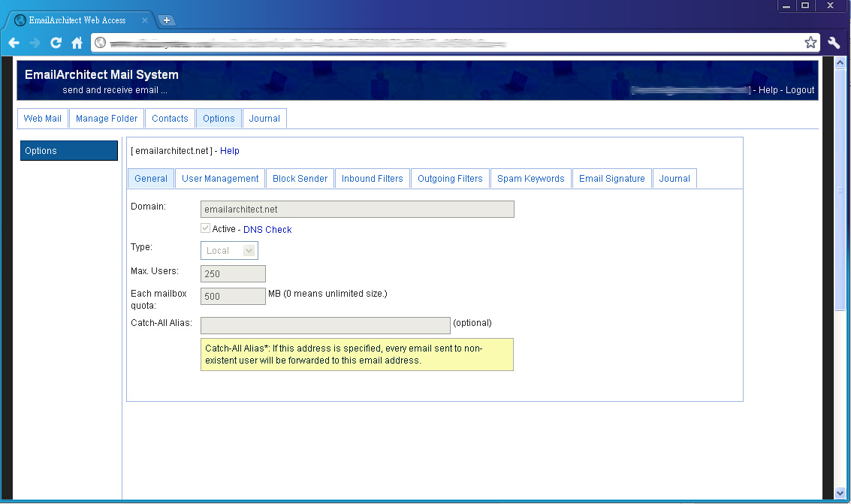
Task: Expand the Type dropdown showing Local
Action: coord(229,251)
